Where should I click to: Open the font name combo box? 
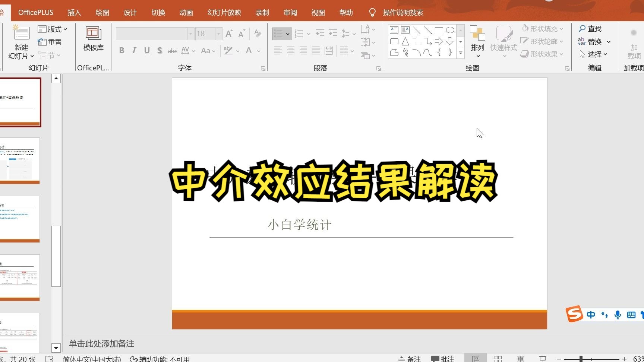[155, 34]
